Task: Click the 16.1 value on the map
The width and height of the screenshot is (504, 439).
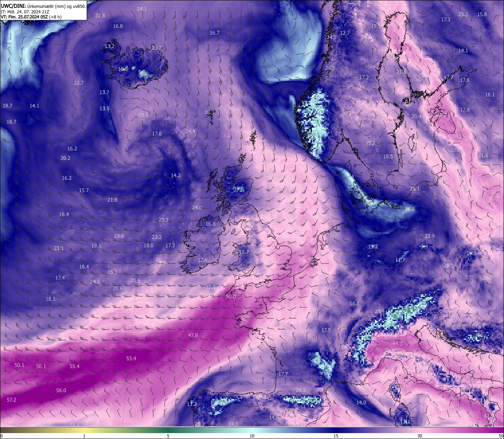Action: pyautogui.click(x=354, y=304)
